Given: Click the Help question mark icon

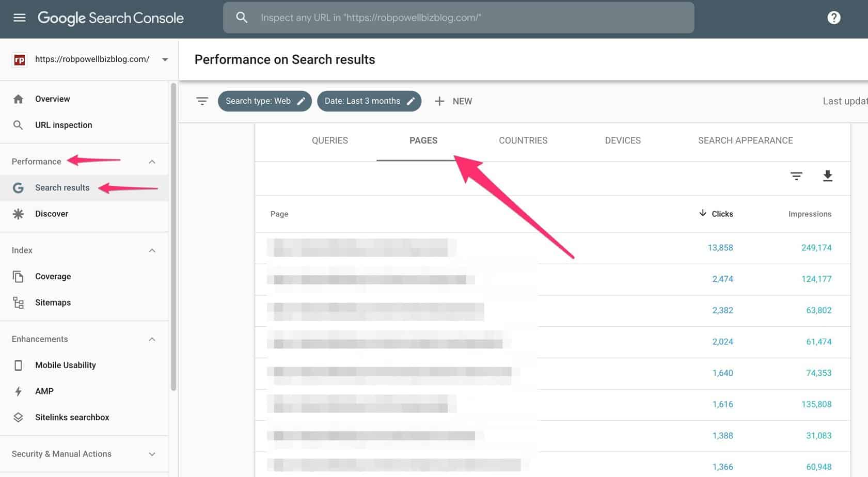Looking at the screenshot, I should [x=833, y=17].
